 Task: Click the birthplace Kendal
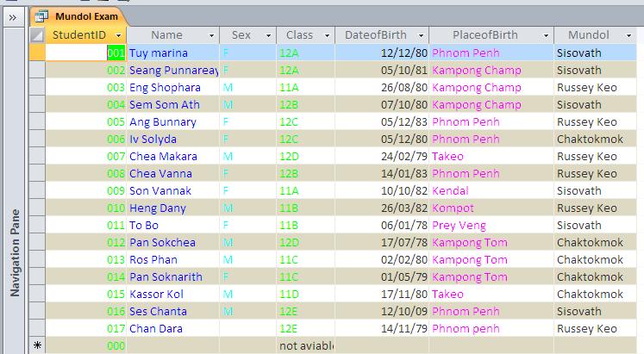coord(450,190)
